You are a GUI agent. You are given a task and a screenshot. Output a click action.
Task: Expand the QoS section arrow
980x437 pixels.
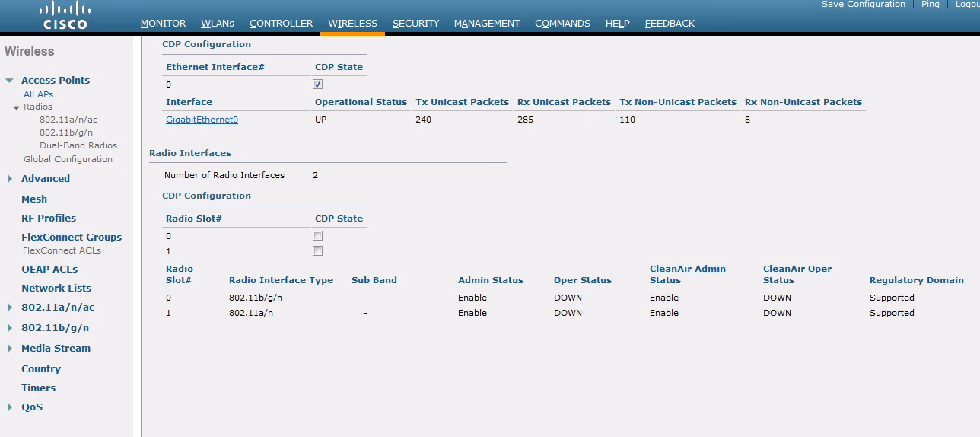click(9, 407)
